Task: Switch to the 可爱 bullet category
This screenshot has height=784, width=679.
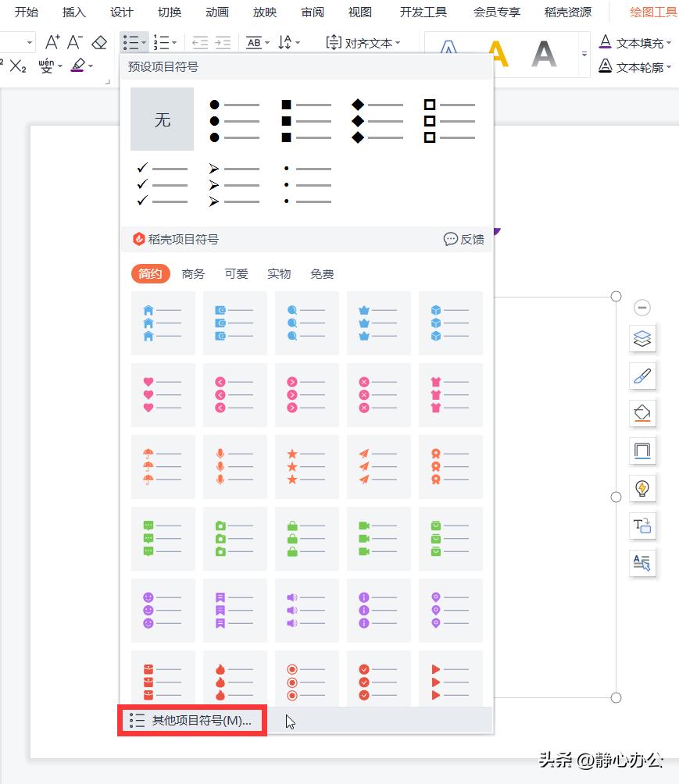Action: [x=236, y=274]
